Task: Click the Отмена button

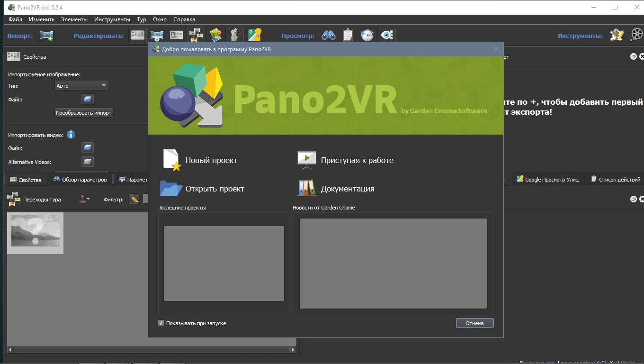Action: tap(474, 323)
